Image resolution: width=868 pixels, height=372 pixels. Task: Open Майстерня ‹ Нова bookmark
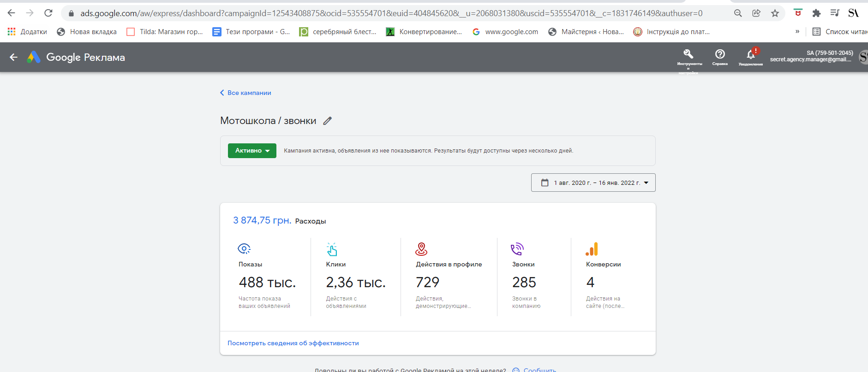586,32
